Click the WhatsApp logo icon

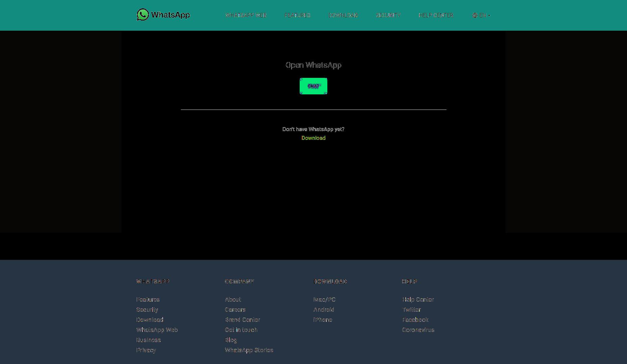point(143,14)
